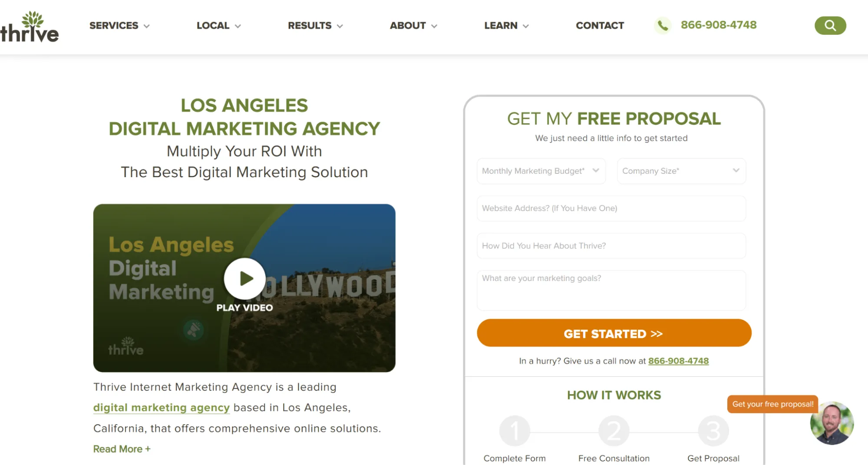This screenshot has height=465, width=868.
Task: Click the step 3 Get Proposal circle
Action: [713, 431]
